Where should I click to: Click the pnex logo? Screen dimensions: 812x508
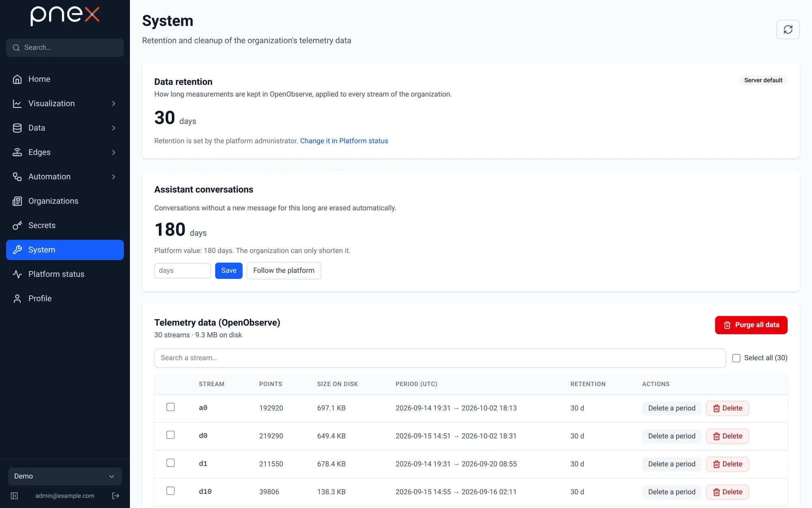[65, 16]
